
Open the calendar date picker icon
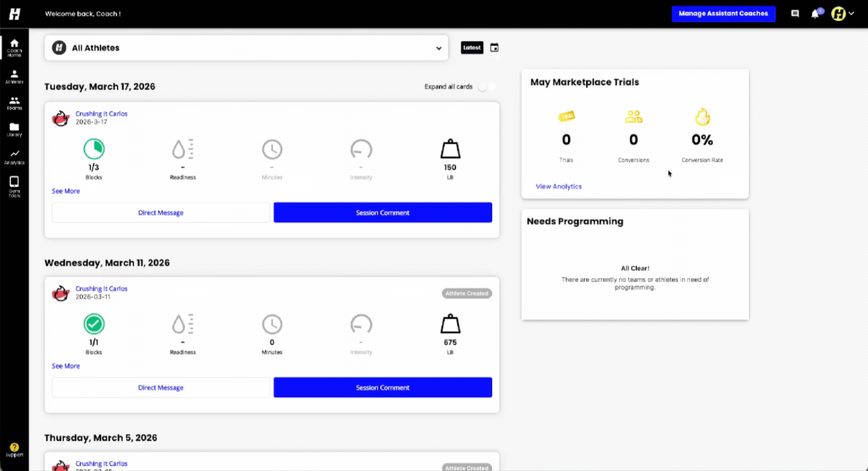494,47
